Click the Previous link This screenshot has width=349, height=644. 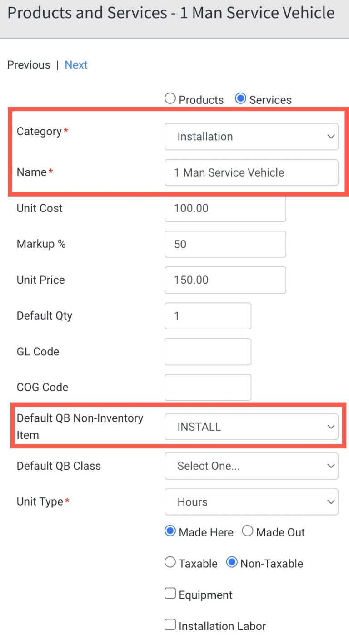[x=28, y=64]
